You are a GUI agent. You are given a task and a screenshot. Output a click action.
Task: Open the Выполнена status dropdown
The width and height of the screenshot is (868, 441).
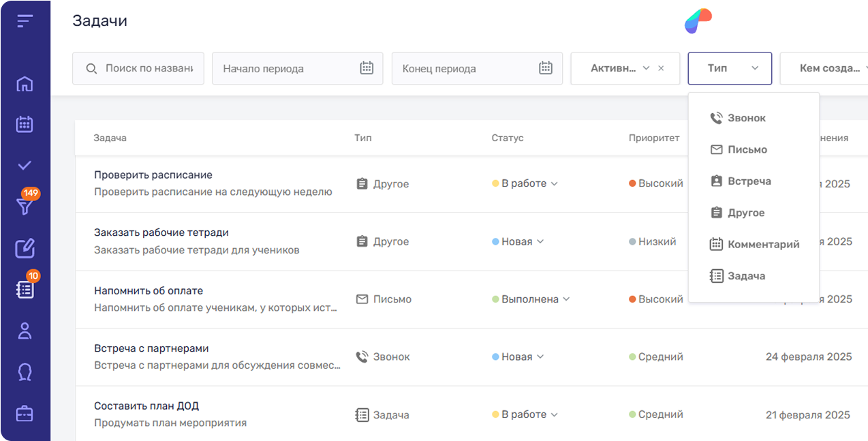(x=566, y=299)
